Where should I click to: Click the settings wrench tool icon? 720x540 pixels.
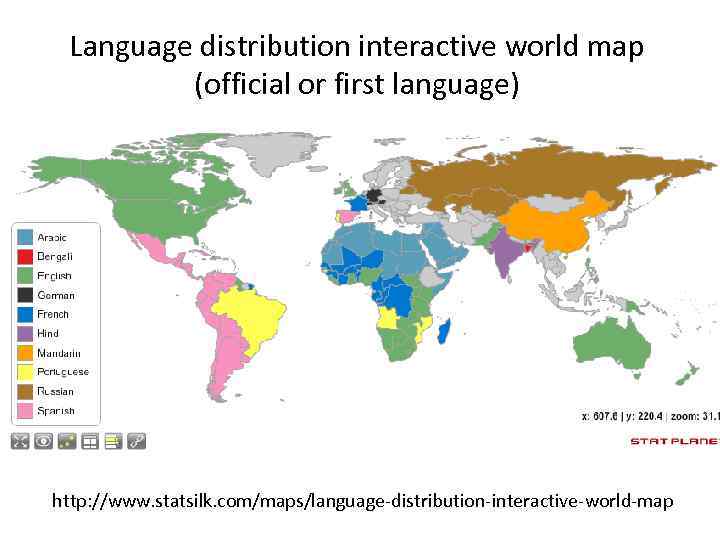[x=136, y=441]
